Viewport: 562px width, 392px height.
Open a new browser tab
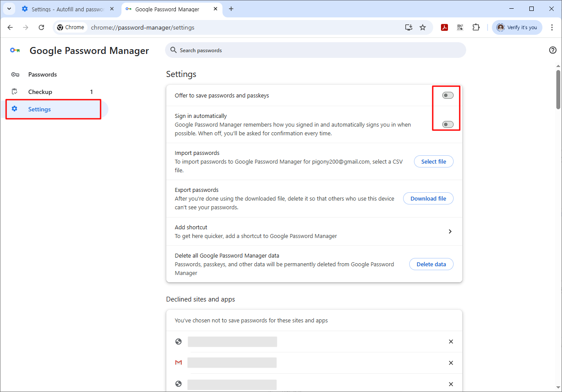pyautogui.click(x=231, y=9)
